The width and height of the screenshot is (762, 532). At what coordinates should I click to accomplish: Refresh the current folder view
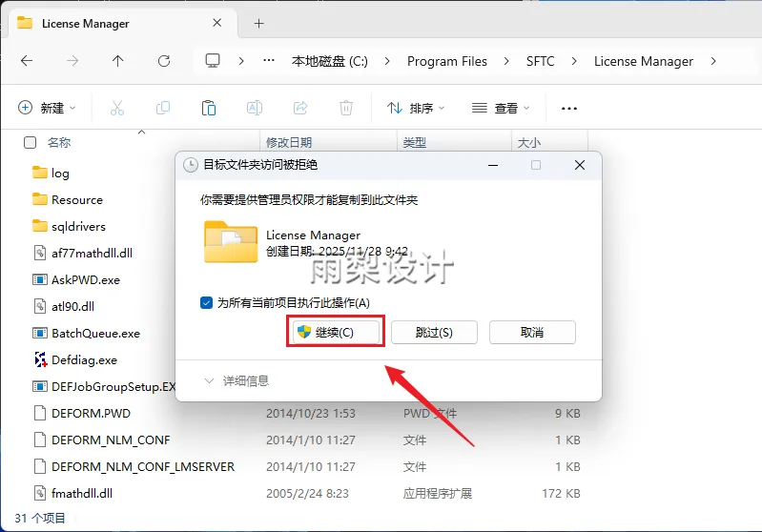coord(164,61)
